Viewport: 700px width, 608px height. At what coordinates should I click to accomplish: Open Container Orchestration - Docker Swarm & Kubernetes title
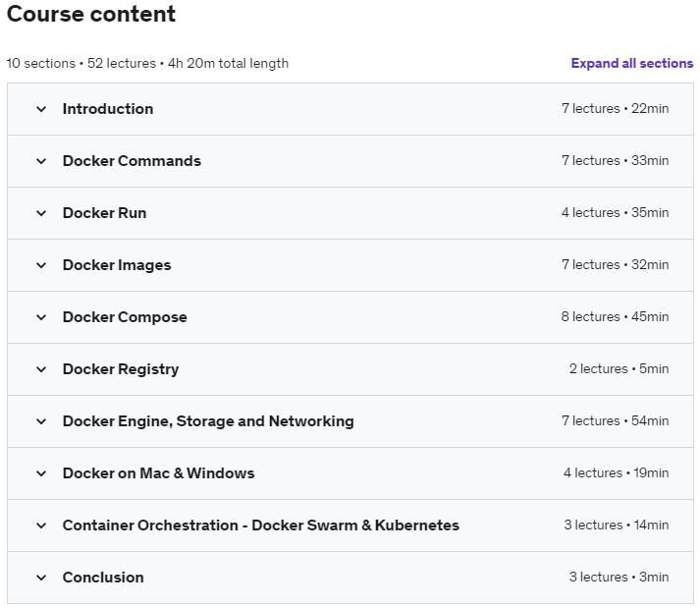coord(261,525)
